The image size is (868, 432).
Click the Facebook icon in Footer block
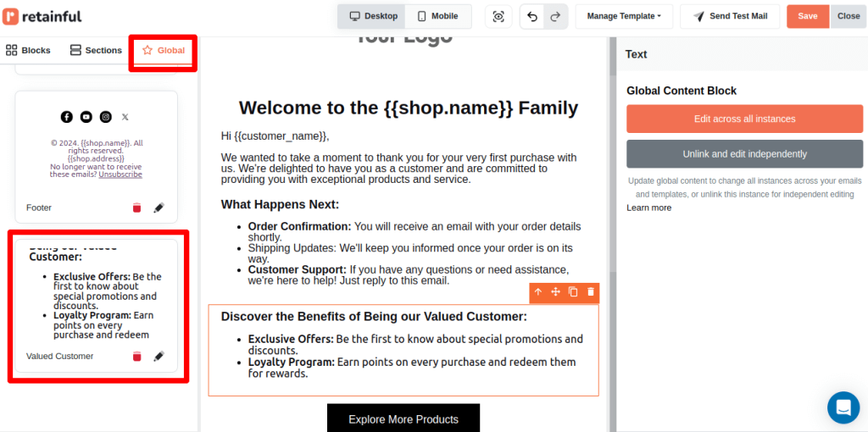[x=66, y=117]
